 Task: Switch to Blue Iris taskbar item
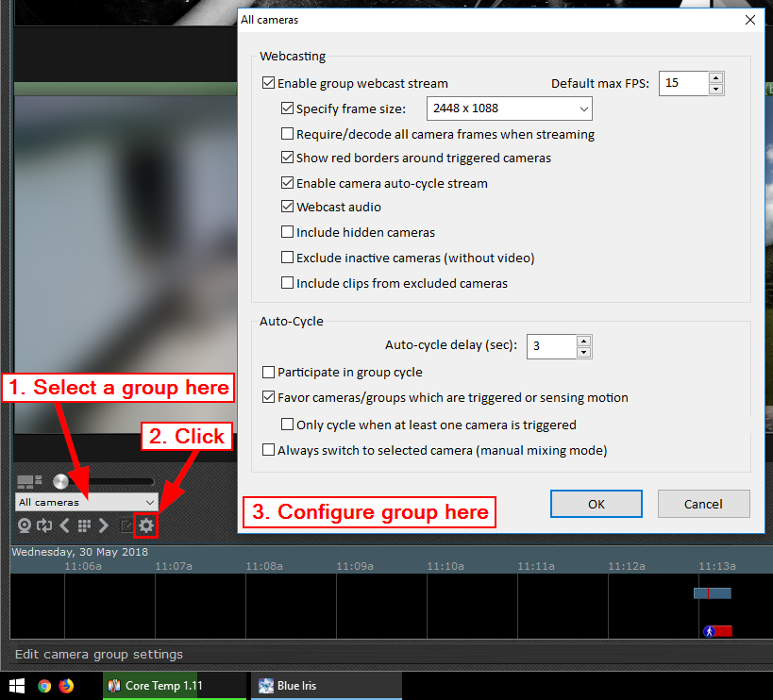[327, 686]
